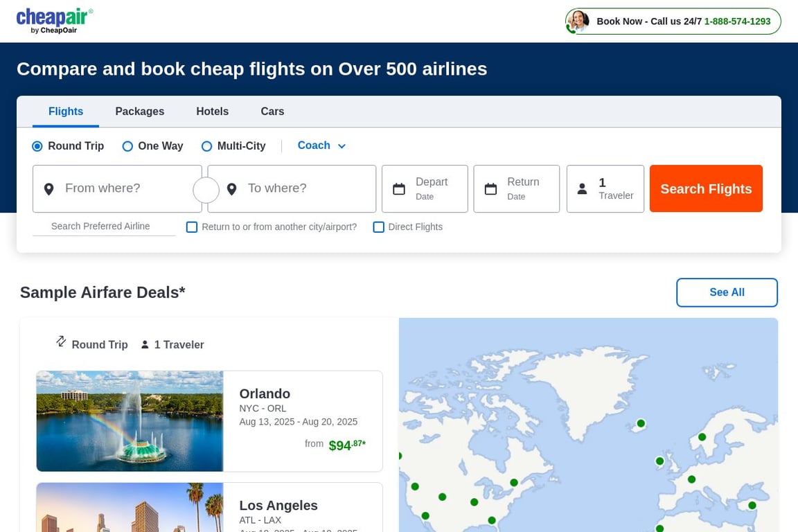Click the Sample Airfare Deals heading
Image resolution: width=798 pixels, height=532 pixels.
click(103, 293)
